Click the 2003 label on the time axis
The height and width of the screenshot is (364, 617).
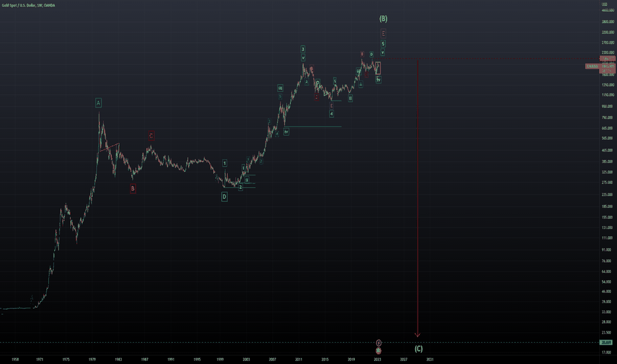pos(246,359)
